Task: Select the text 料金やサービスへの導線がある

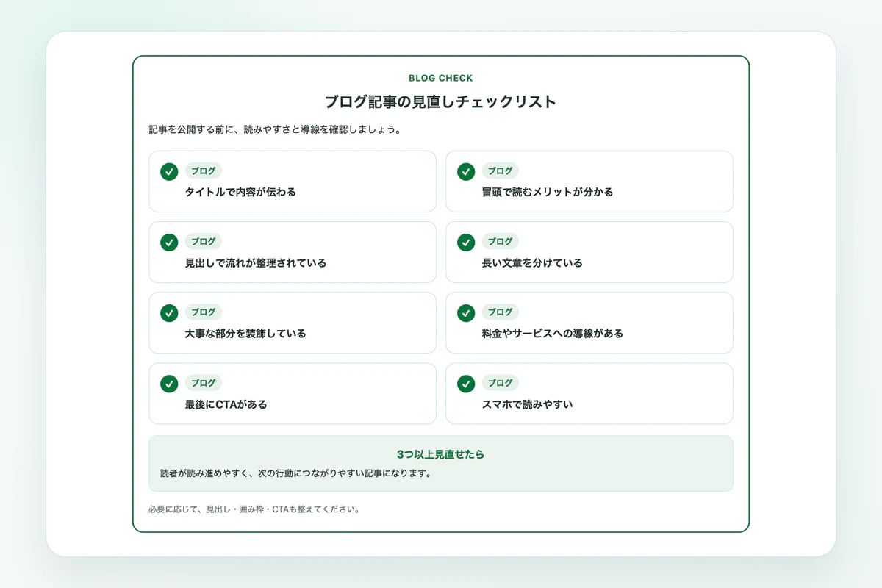Action: coord(553,334)
